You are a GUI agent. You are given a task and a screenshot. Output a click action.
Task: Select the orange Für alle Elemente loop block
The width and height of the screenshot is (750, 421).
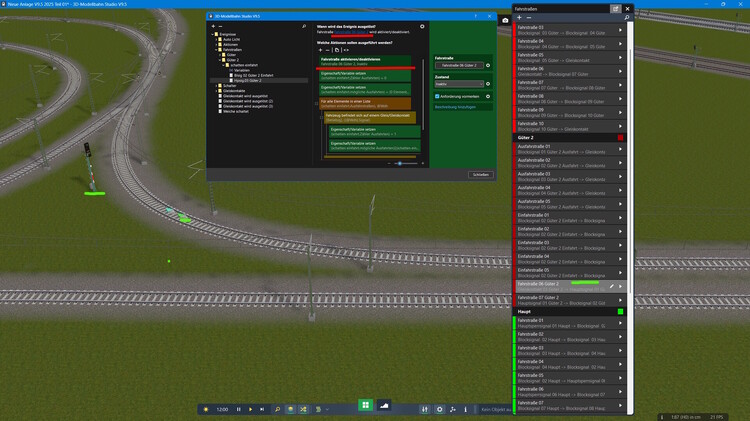coord(365,103)
